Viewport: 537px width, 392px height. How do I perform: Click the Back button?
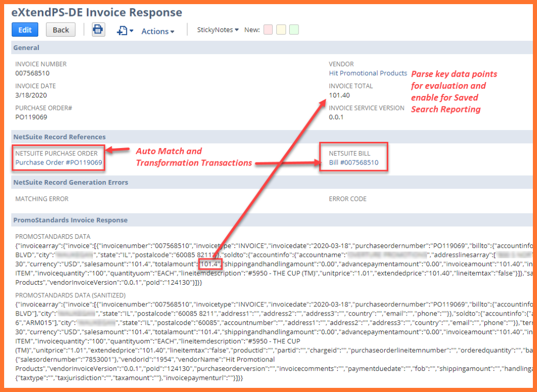tap(60, 30)
